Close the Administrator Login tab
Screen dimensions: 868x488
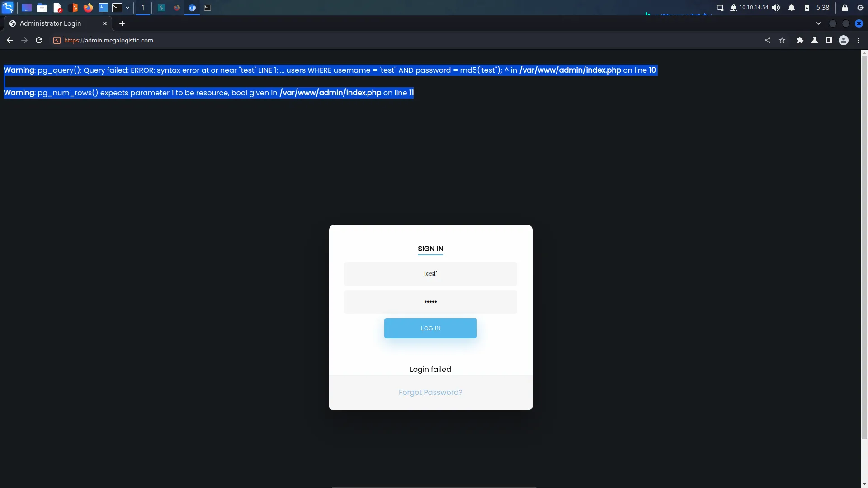105,23
